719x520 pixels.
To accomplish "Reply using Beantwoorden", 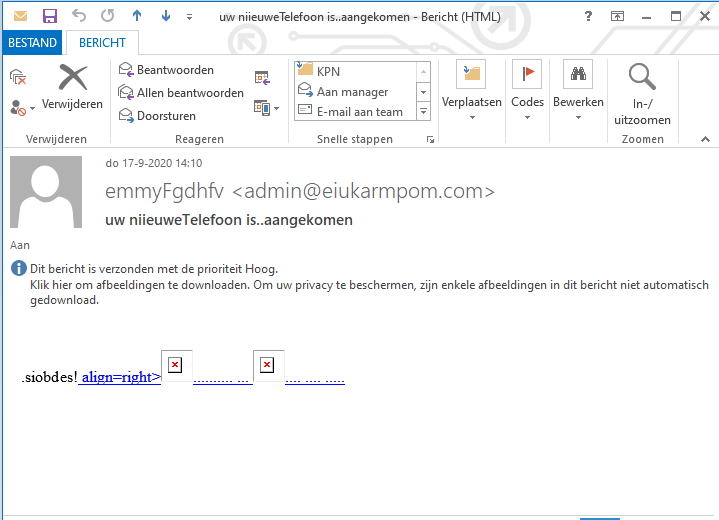I will [x=166, y=70].
